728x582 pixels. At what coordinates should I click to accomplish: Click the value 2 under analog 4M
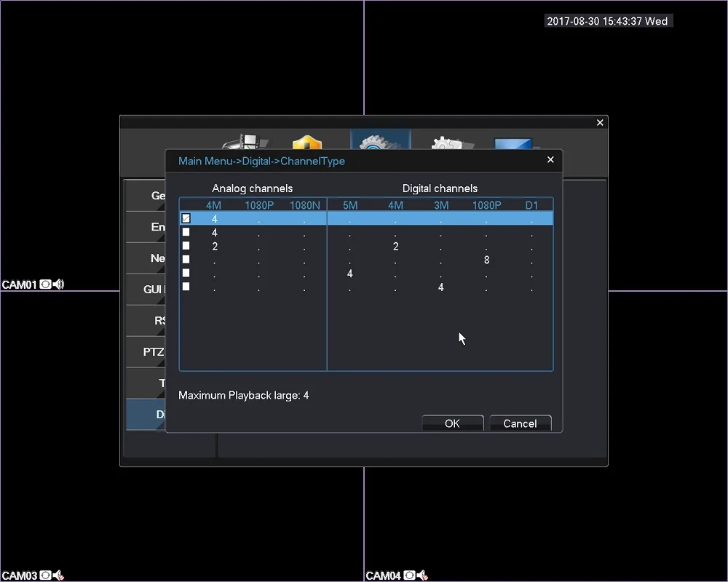[215, 246]
